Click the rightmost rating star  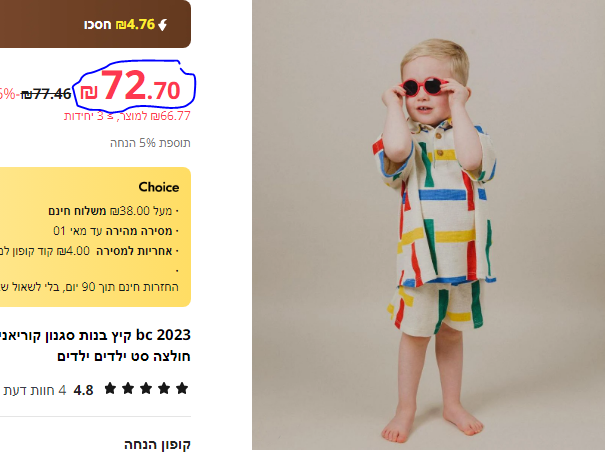point(182,388)
